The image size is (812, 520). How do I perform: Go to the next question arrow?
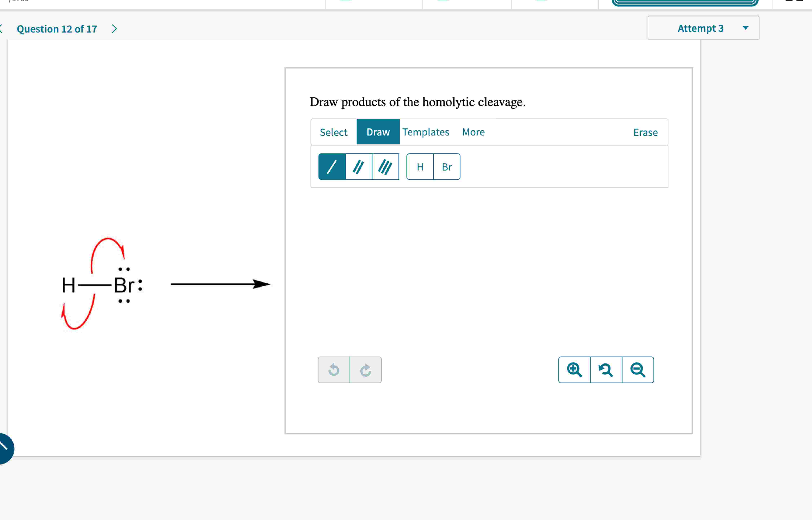pyautogui.click(x=114, y=29)
